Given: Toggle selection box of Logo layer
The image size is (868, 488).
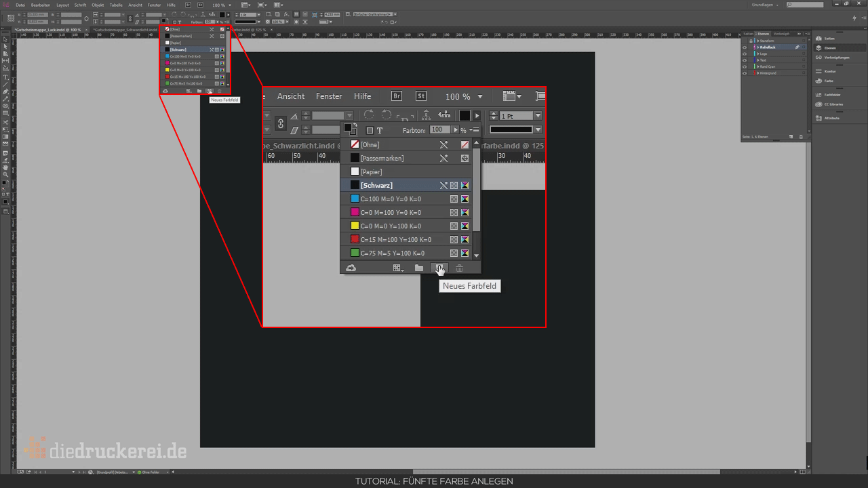Looking at the screenshot, I should [x=804, y=54].
